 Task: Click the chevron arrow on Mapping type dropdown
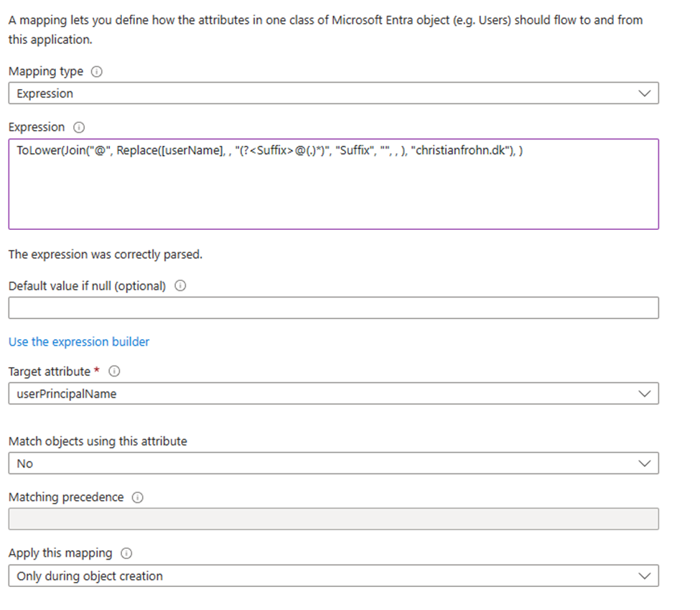point(644,93)
